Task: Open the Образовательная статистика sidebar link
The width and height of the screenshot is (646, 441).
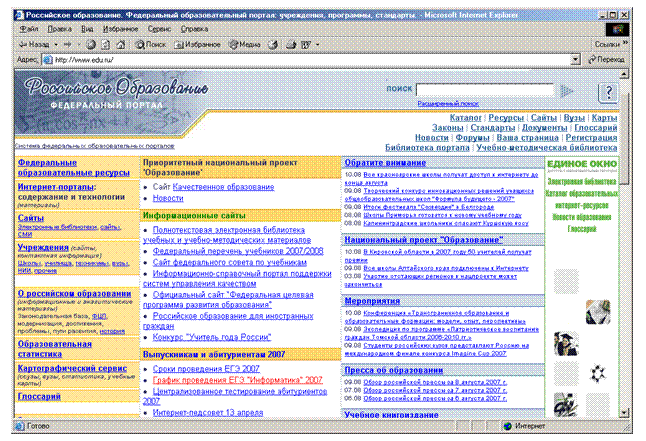Action: (x=54, y=349)
